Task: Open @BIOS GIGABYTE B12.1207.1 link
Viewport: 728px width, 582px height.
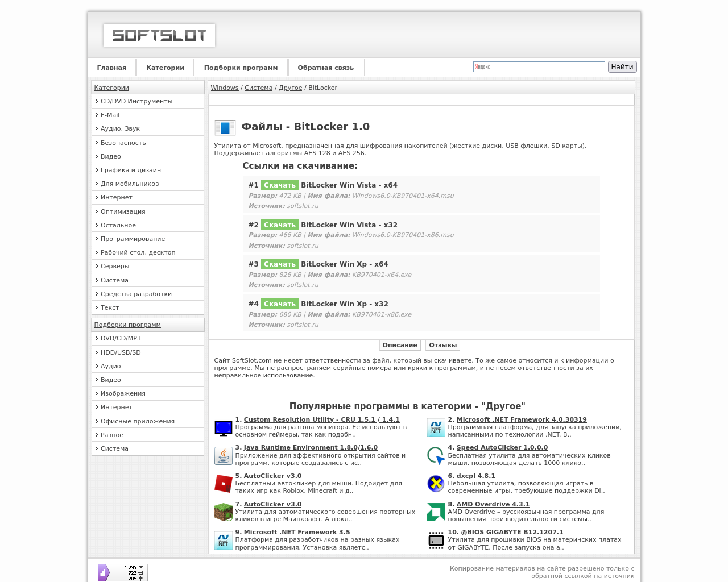Action: [512, 533]
